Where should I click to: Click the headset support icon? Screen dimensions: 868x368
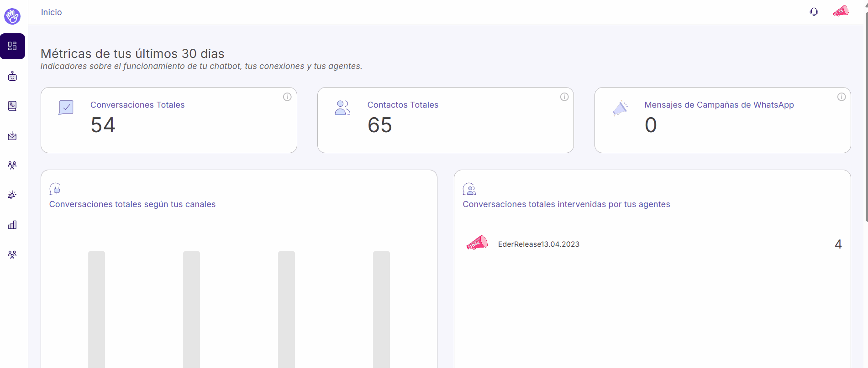pos(814,12)
